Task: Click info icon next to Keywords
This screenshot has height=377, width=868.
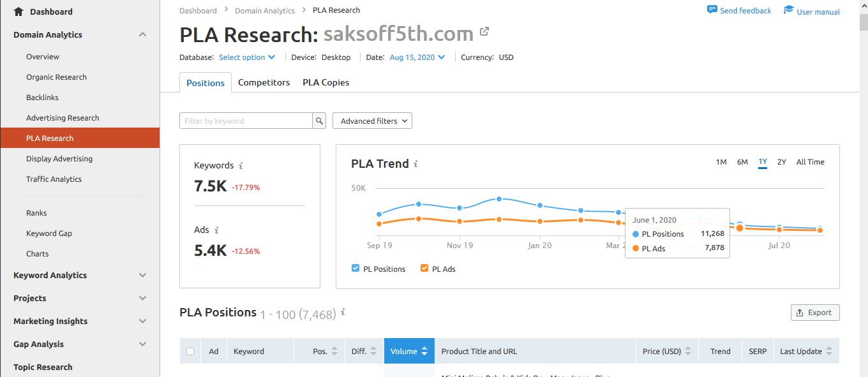Action: (241, 166)
